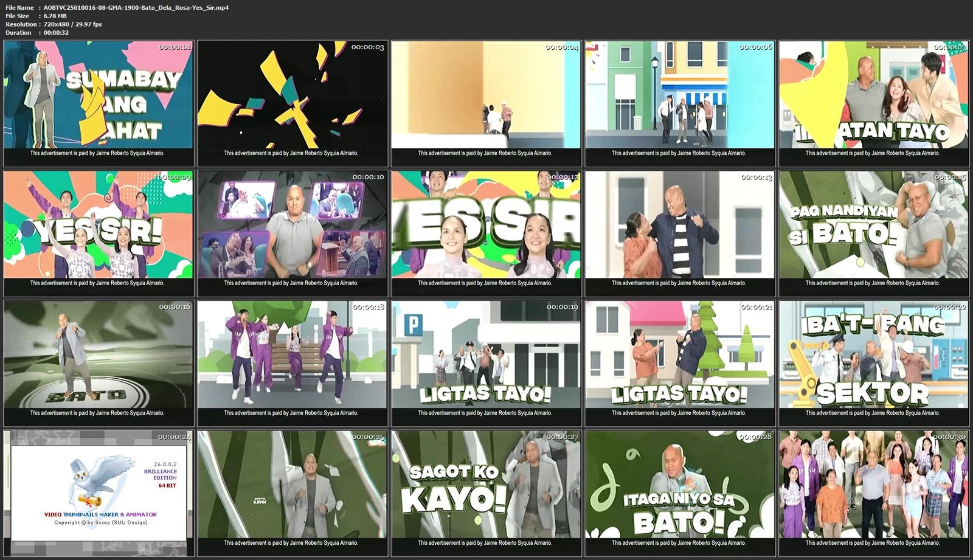Select the BATO floor logo frame 00:00:16
Screen dimensions: 973x560
(99, 364)
